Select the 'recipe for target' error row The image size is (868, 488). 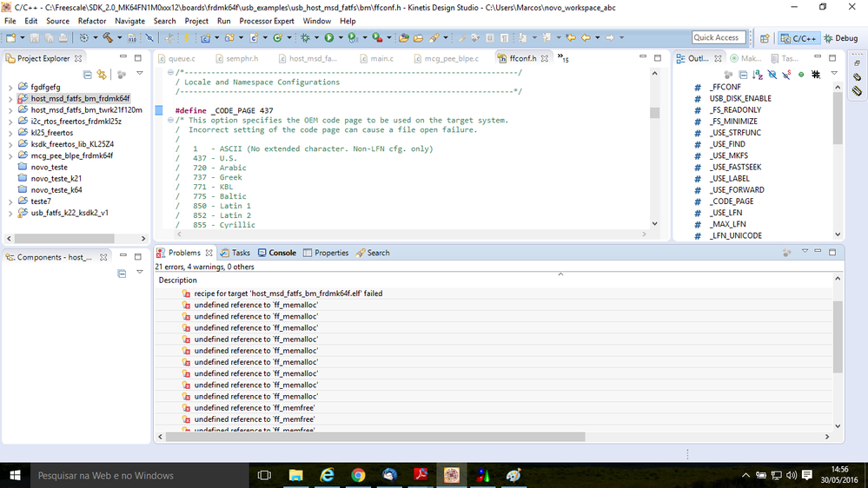click(x=288, y=293)
